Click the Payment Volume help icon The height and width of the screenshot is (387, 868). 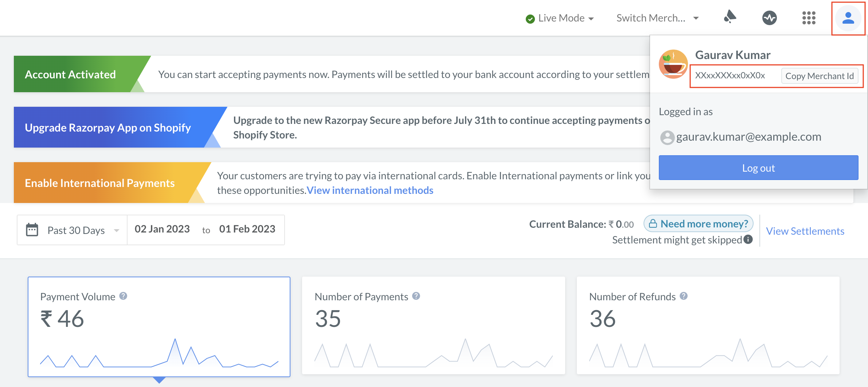(x=123, y=296)
